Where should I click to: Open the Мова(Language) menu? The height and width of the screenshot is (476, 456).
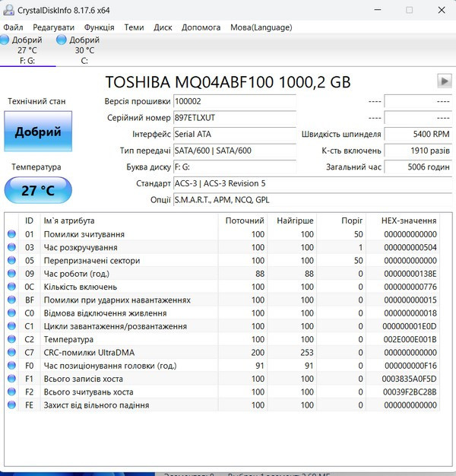[x=261, y=27]
